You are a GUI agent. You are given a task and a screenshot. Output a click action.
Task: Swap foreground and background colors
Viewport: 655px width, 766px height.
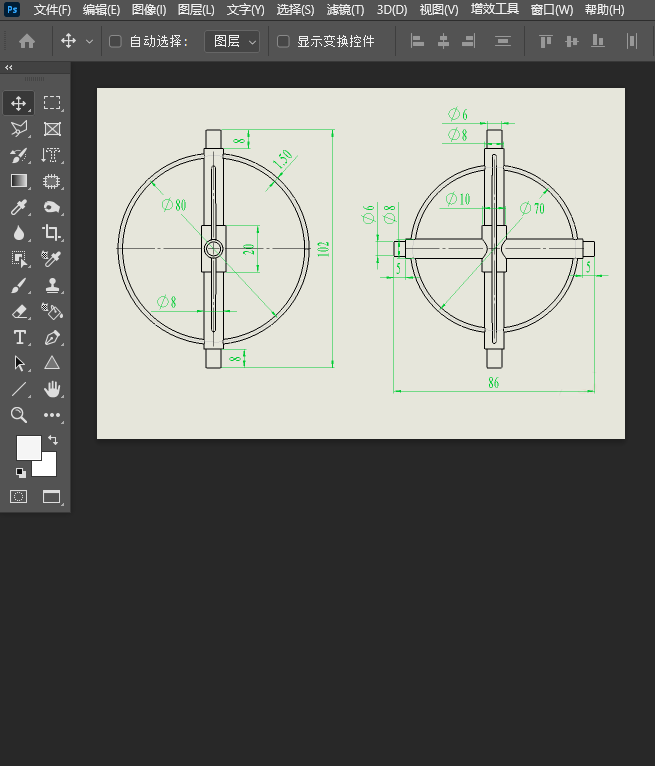(53, 440)
